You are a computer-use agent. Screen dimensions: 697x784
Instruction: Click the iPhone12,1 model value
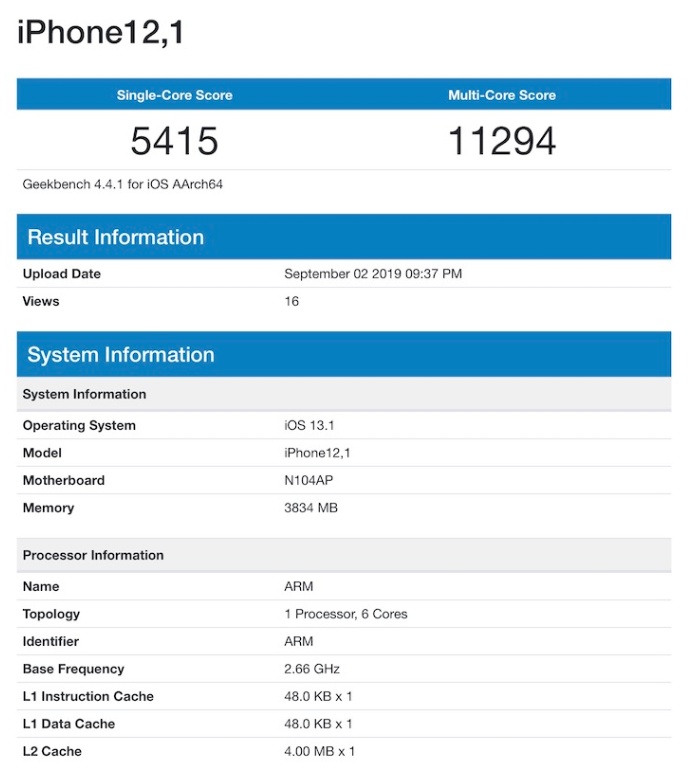(x=318, y=453)
